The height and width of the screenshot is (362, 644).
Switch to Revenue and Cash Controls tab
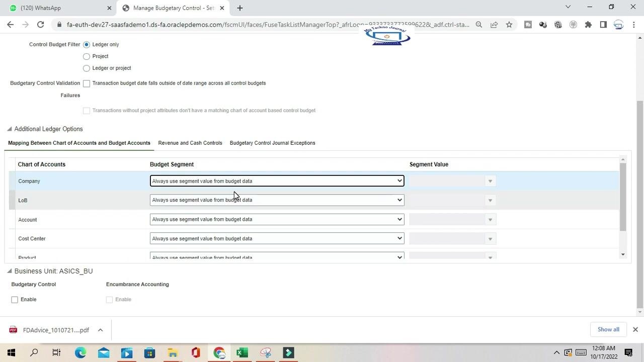click(x=190, y=143)
